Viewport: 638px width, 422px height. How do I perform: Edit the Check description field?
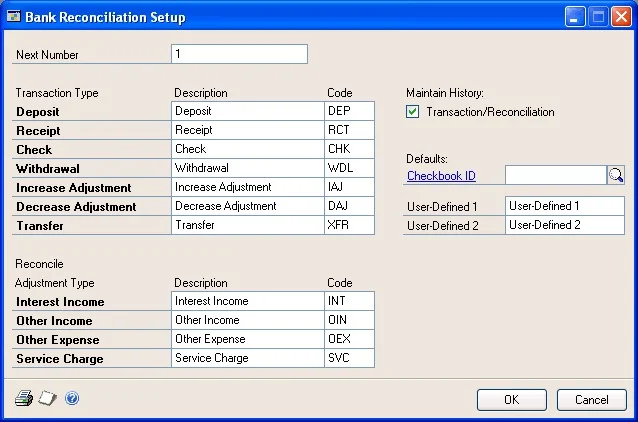click(248, 149)
